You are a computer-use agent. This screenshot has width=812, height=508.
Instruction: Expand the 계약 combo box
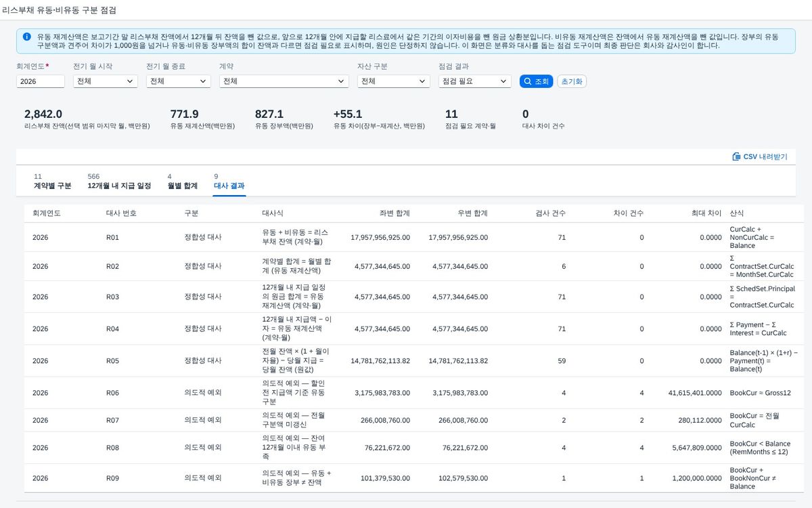point(284,81)
